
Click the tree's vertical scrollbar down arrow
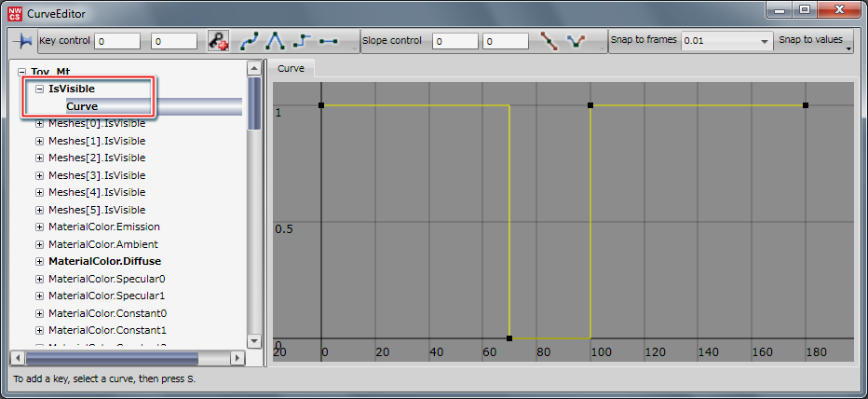click(252, 341)
